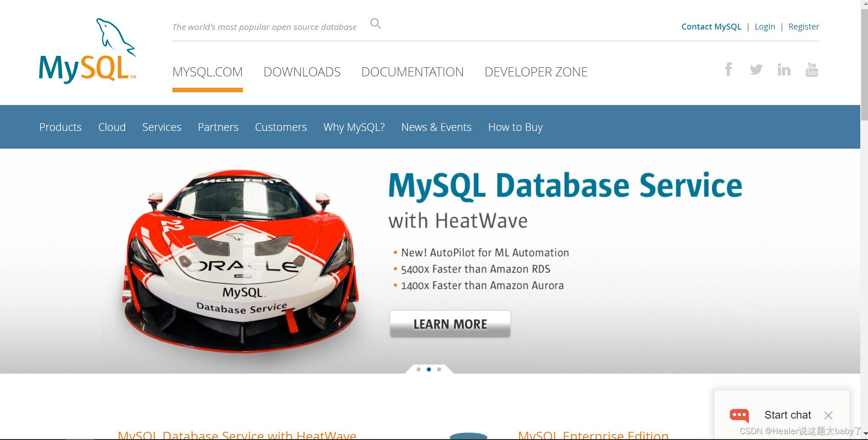Viewport: 868px width, 440px height.
Task: Switch to DEVELOPER ZONE tab
Action: 536,72
